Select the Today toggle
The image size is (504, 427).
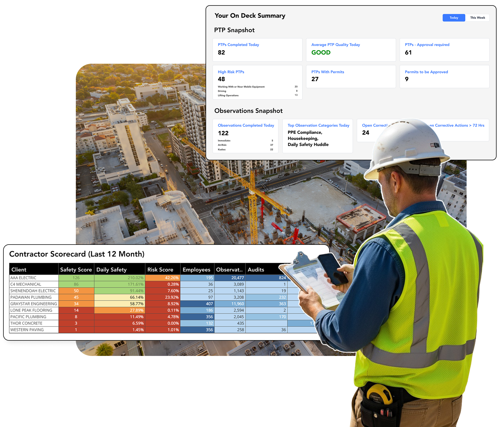click(x=453, y=18)
